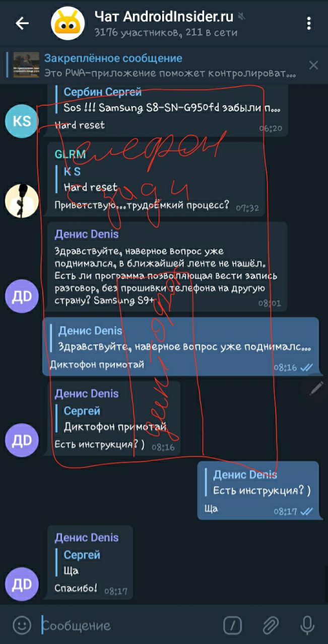Select the 'Диктофон примотай' outgoing message
This screenshot has width=328, height=644.
pos(180,347)
